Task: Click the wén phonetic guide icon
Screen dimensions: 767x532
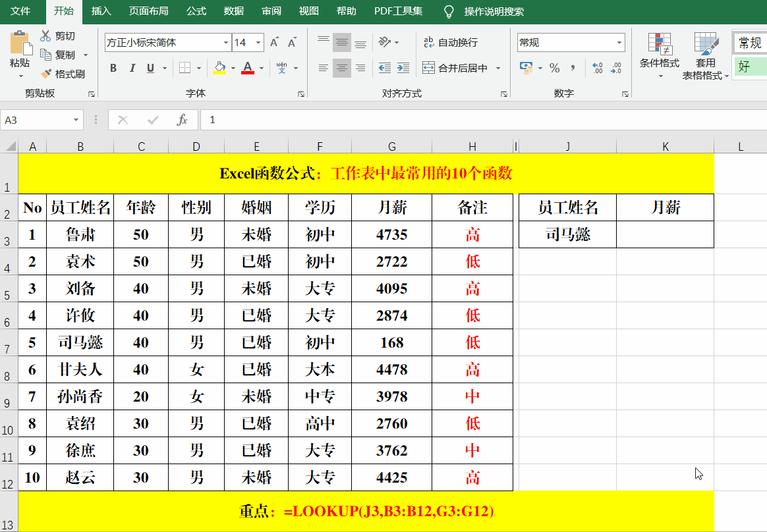Action: [282, 67]
